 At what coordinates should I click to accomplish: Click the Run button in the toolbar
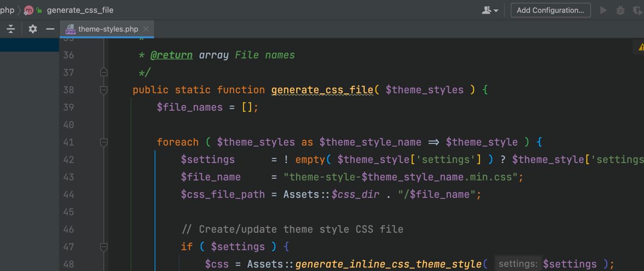(603, 10)
